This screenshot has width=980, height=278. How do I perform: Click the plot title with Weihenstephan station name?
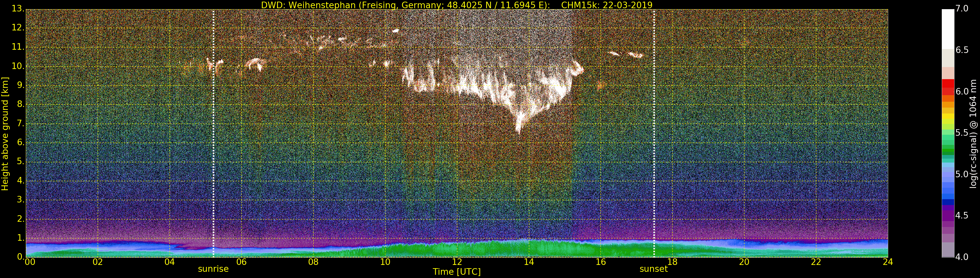457,5
